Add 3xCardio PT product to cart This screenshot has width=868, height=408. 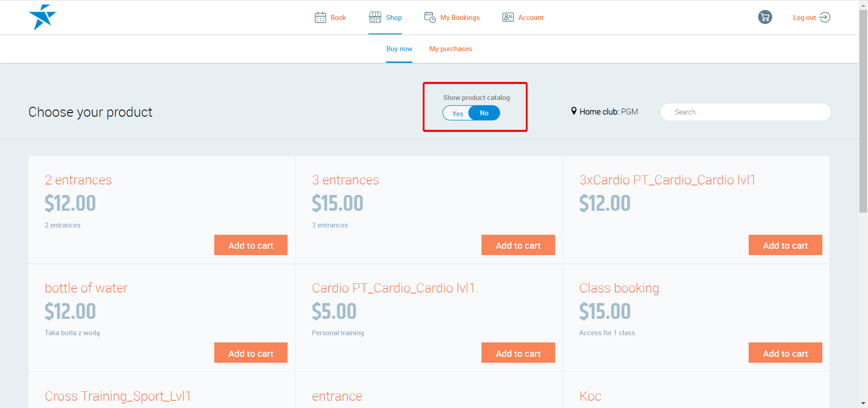coord(785,245)
